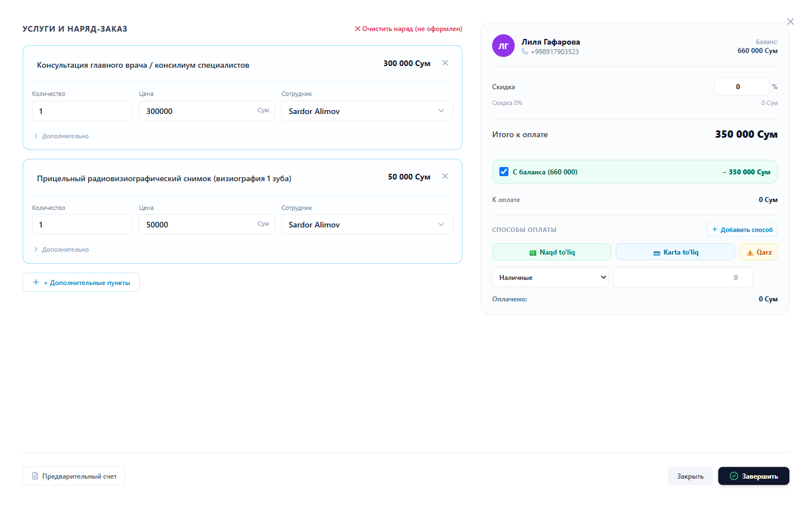Select Karta to'liq payment option
The image size is (812, 508).
(x=675, y=252)
